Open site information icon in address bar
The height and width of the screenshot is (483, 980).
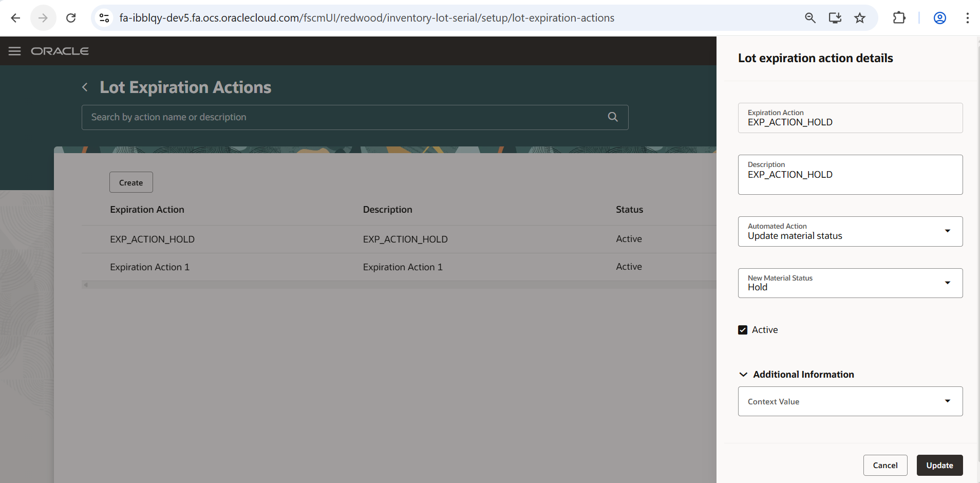coord(104,18)
